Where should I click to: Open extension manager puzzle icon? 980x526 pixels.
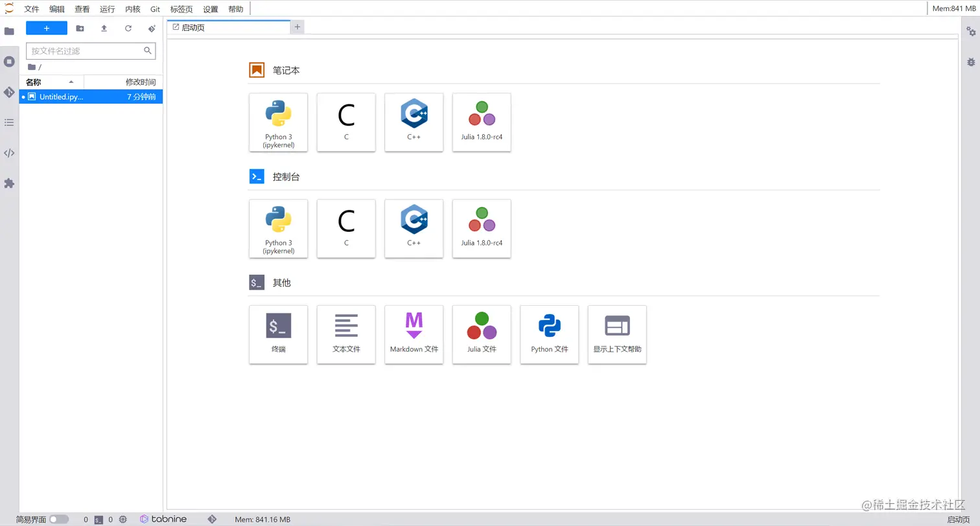coord(9,183)
